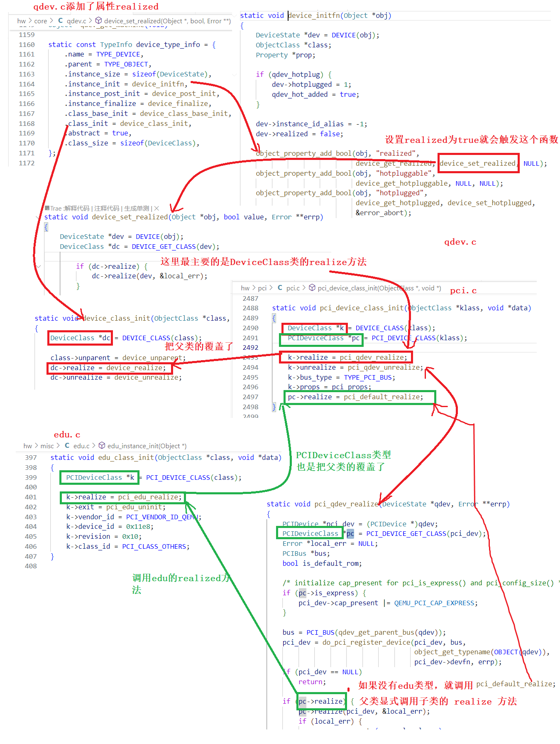Image resolution: width=560 pixels, height=744 pixels.
Task: Click '&error_abort' argument
Action: click(379, 213)
